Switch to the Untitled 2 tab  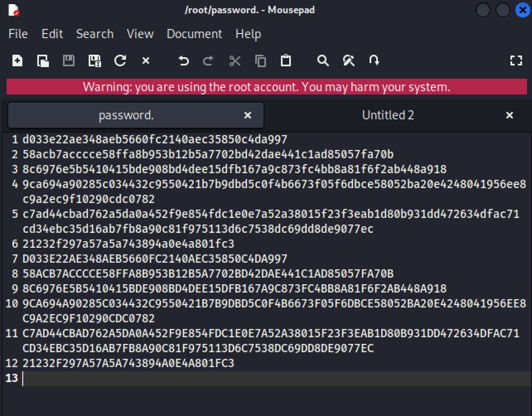click(x=388, y=115)
